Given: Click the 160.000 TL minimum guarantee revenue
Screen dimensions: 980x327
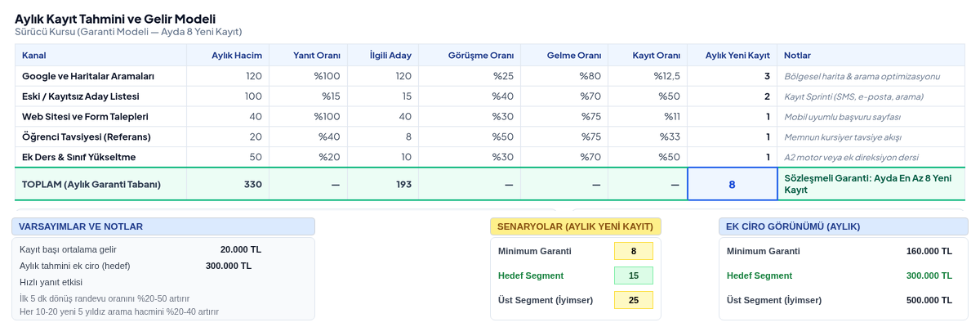Looking at the screenshot, I should (929, 251).
